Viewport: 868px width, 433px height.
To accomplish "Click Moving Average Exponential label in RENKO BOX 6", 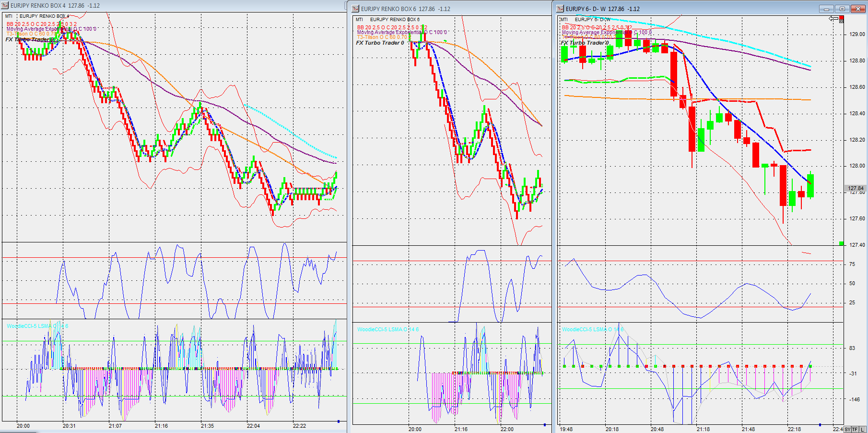I will 402,32.
